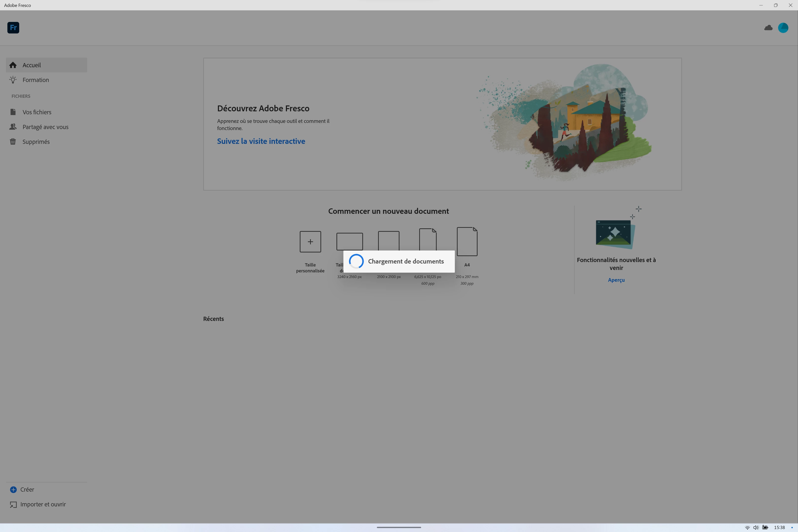This screenshot has height=532, width=798.
Task: Click the Créer plus icon
Action: 13,490
